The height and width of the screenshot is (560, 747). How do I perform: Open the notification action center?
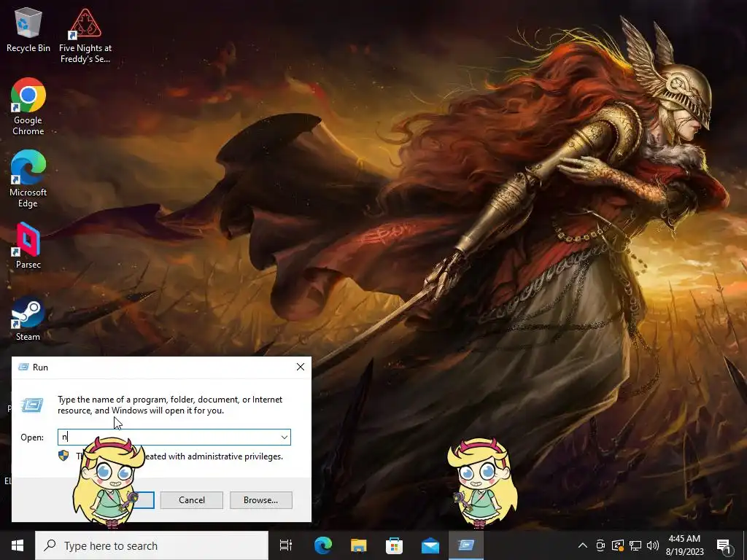point(724,545)
